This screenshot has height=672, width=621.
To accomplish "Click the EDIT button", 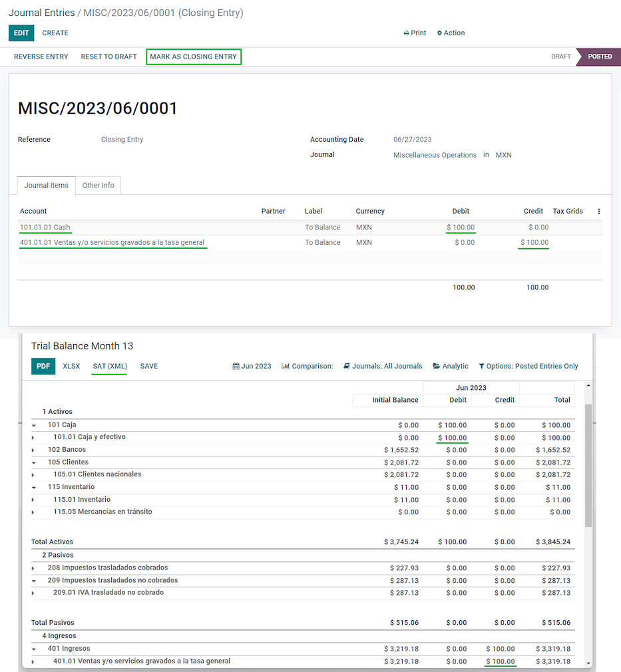I will click(x=19, y=32).
